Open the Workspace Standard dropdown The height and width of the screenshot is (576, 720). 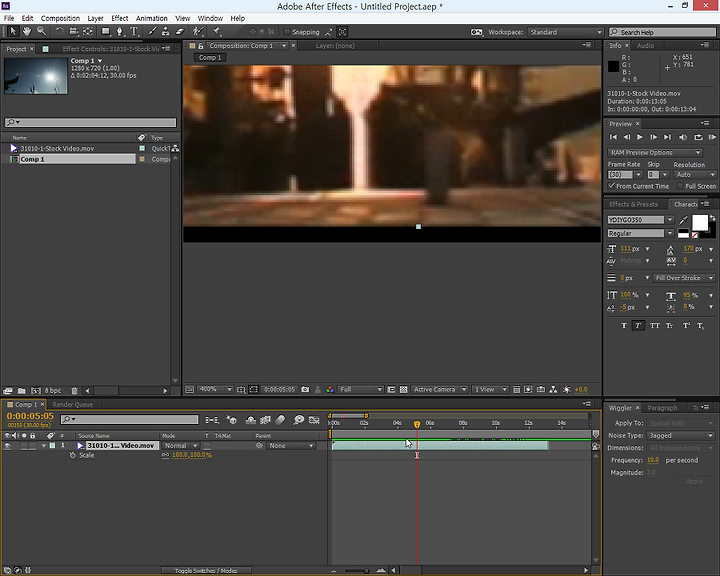565,32
